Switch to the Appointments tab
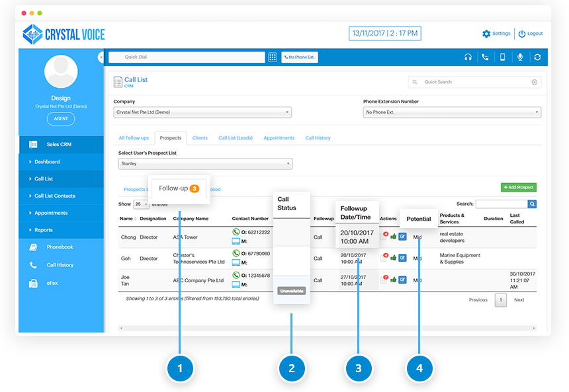Image resolution: width=569 pixels, height=392 pixels. (x=279, y=138)
